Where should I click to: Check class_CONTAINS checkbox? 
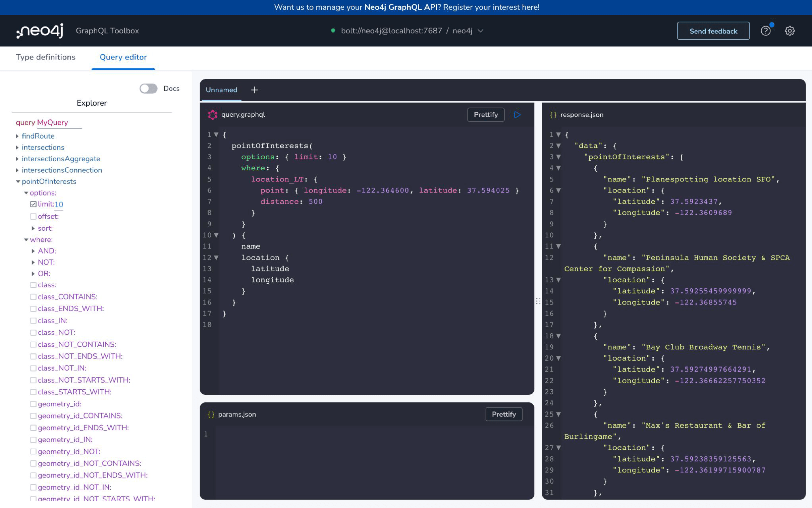point(33,297)
